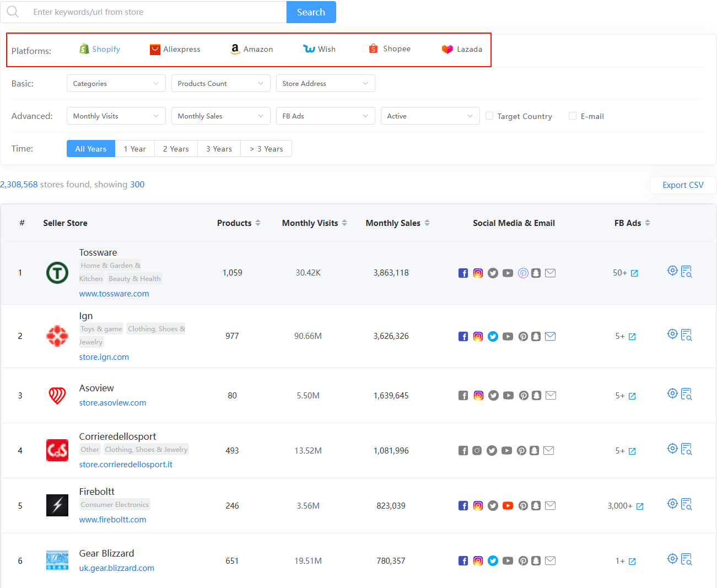Expand the Monthly Visits filter dropdown
Screen dimensions: 717x588
click(116, 116)
